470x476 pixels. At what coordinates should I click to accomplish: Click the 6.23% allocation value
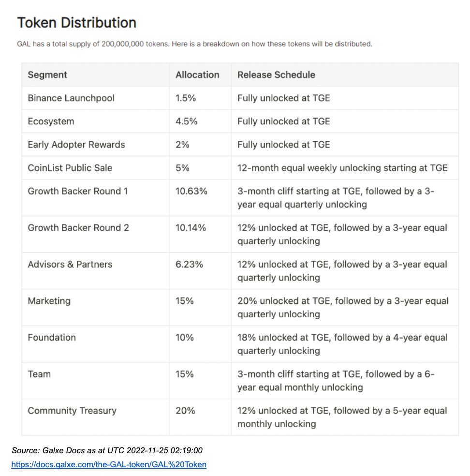pyautogui.click(x=190, y=265)
